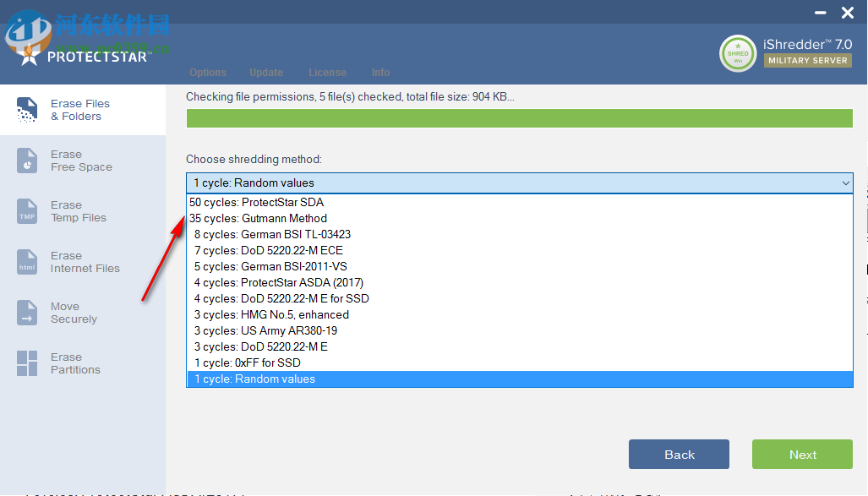Click the Erase Internet Files label
Viewport: 868px width, 496px height.
click(x=85, y=262)
